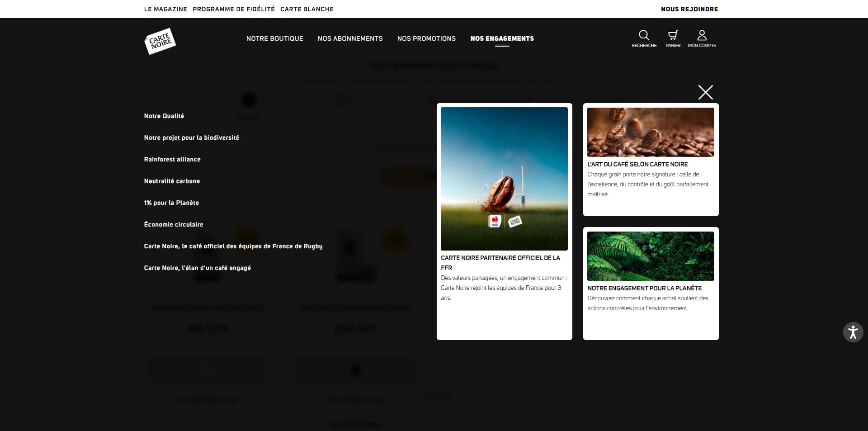Go to Notre Qualité

[164, 116]
